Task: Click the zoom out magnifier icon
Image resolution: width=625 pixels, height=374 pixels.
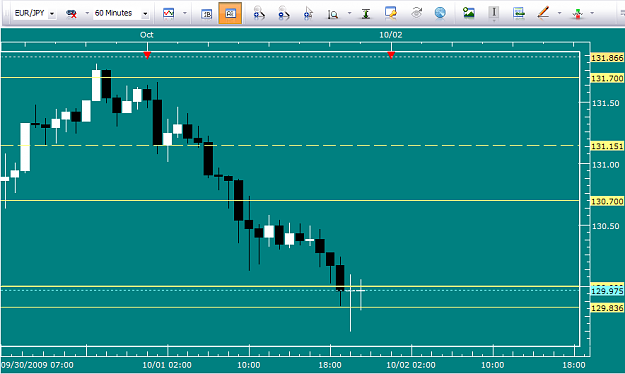Action: click(x=283, y=13)
